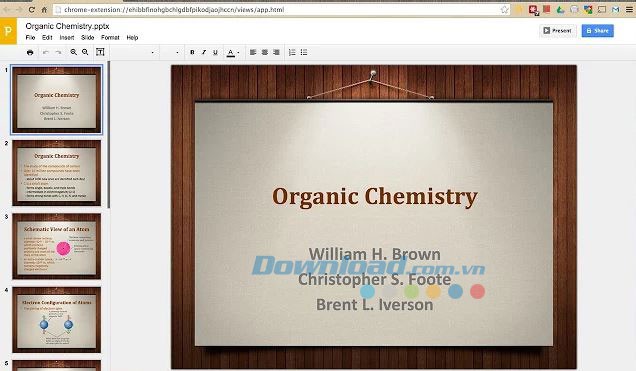Zoom in using the plus magnifier icon
This screenshot has width=636, height=371.
point(73,52)
